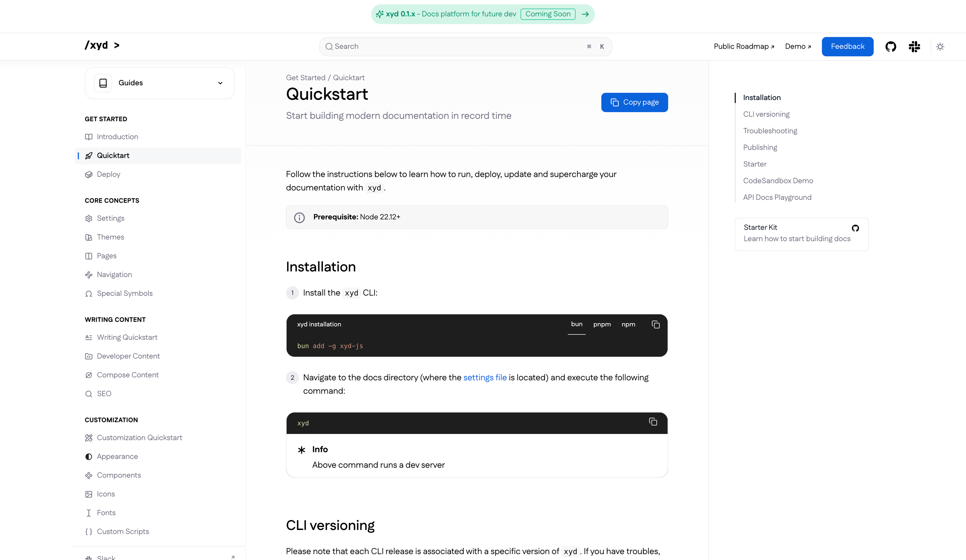Open the GitHub repository icon in header
Viewport: 966px width, 560px height.
891,47
